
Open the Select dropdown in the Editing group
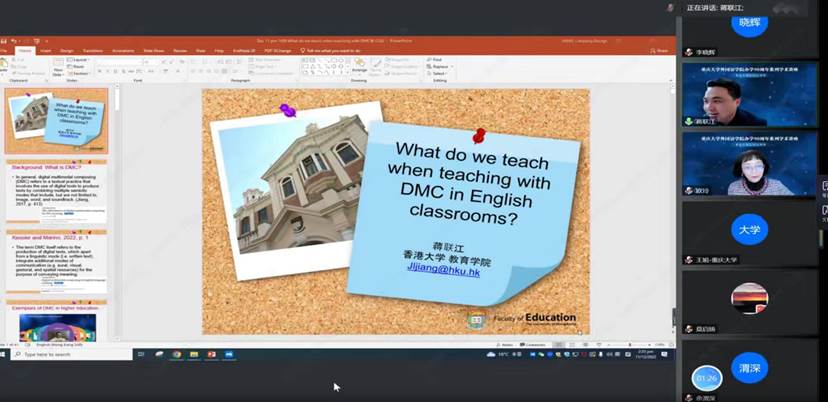(x=438, y=73)
